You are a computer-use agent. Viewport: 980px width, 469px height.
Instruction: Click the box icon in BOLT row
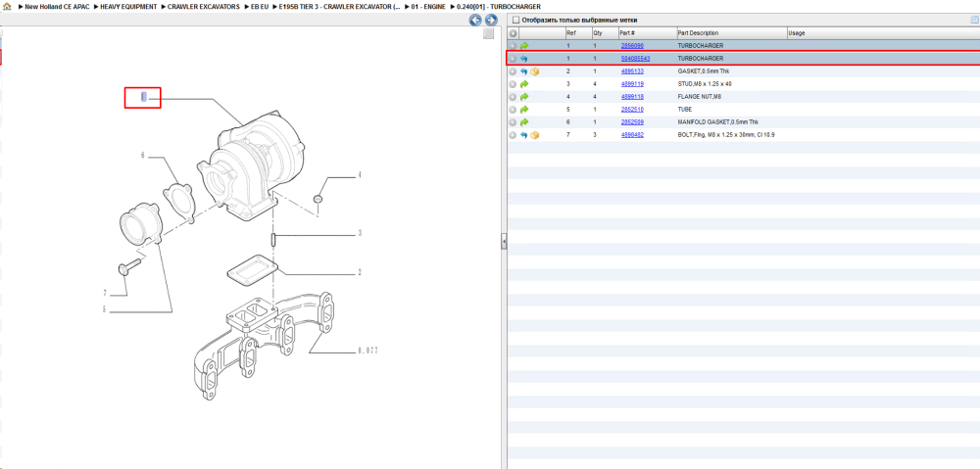534,135
